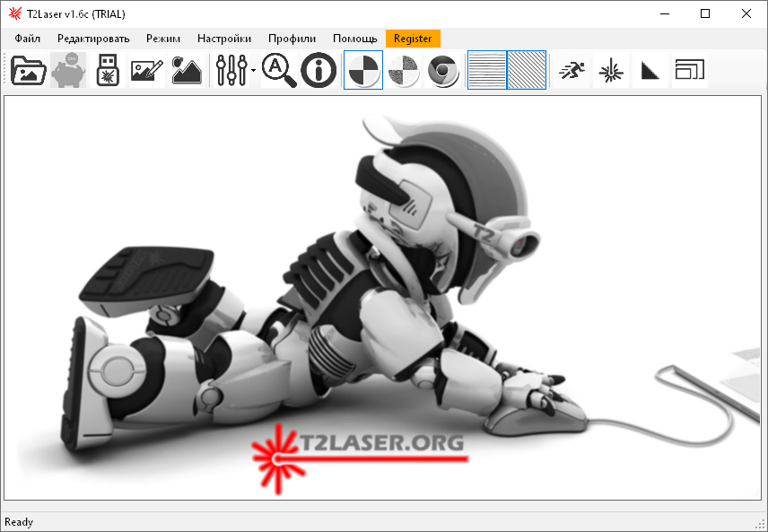Click the black triangle ramp icon

pos(650,70)
